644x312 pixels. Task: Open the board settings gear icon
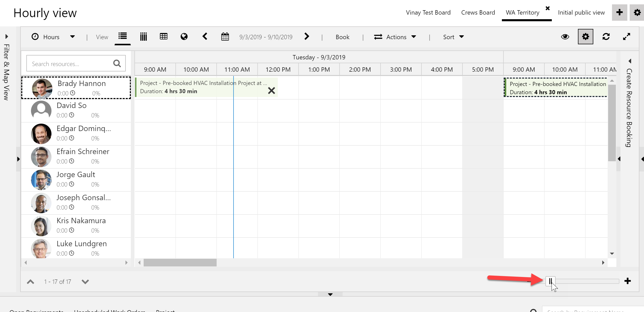(x=585, y=37)
